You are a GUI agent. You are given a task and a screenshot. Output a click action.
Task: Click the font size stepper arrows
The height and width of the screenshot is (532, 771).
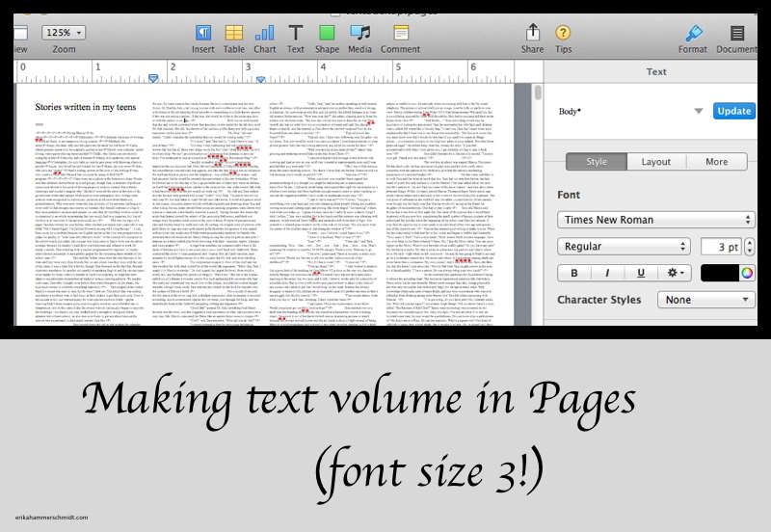(x=750, y=247)
